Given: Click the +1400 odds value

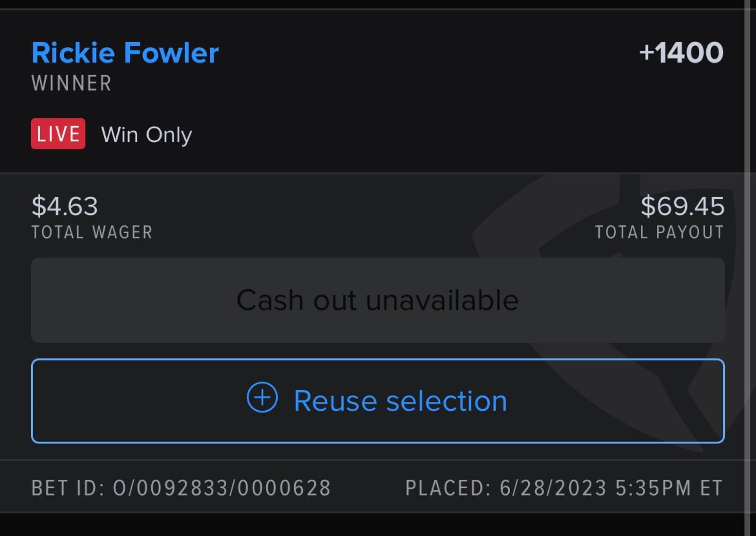Looking at the screenshot, I should 681,52.
